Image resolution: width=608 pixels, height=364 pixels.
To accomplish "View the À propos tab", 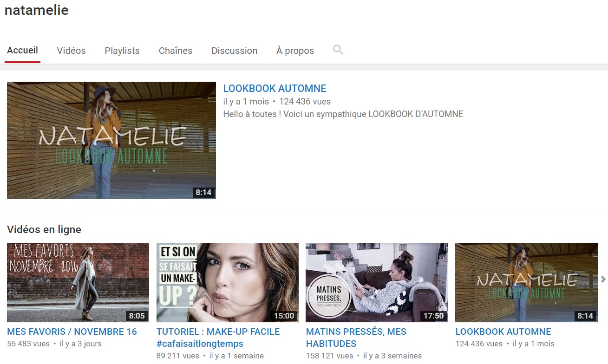I will (x=295, y=51).
